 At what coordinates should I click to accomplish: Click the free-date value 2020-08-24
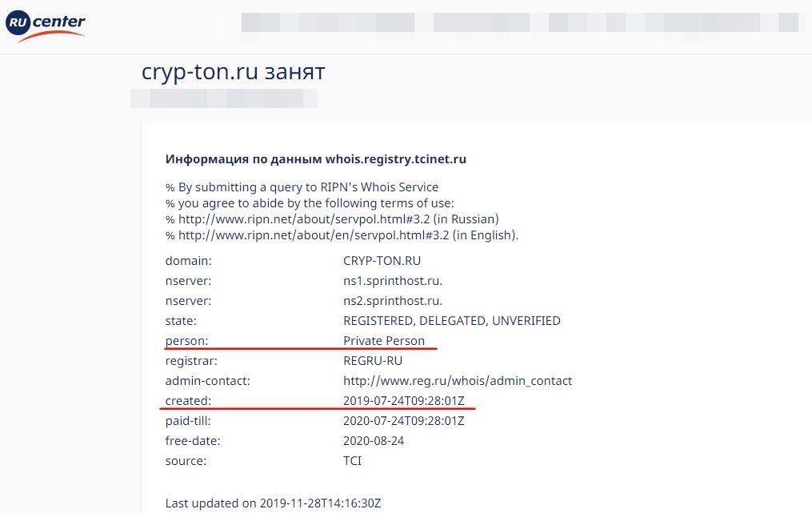click(x=374, y=440)
